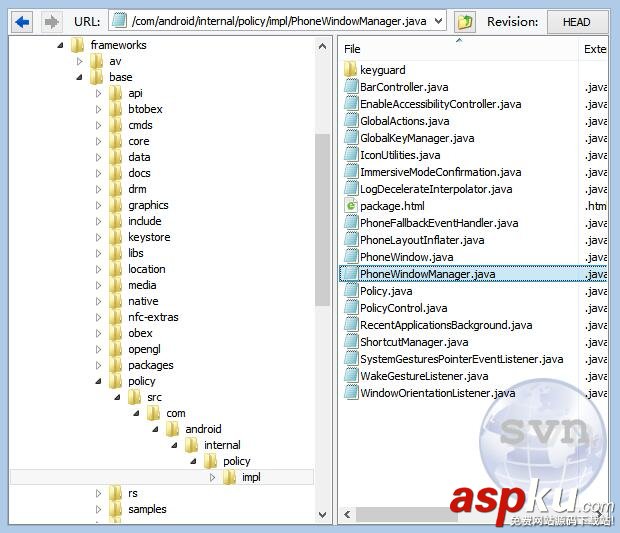
Task: Select WakeGestureListener.java in the file list
Action: (x=424, y=376)
